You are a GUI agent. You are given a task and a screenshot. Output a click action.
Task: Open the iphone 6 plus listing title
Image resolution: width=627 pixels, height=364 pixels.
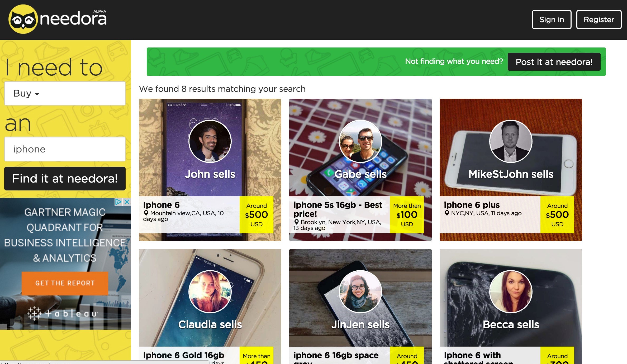[472, 205]
